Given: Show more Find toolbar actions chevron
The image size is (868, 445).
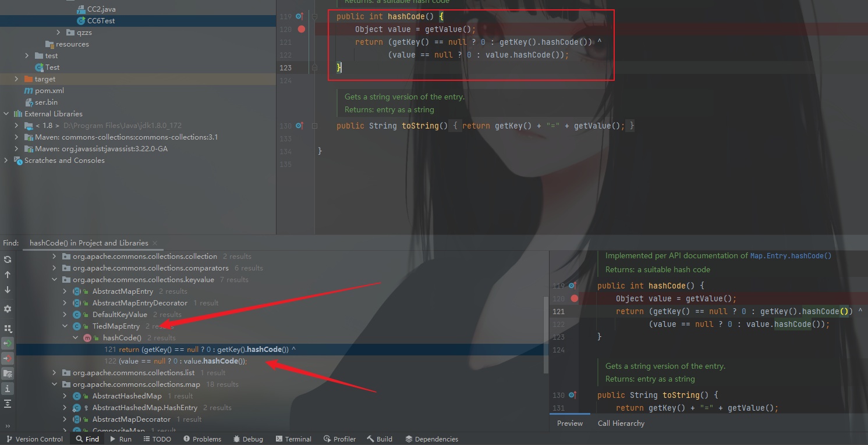Looking at the screenshot, I should click(8, 426).
